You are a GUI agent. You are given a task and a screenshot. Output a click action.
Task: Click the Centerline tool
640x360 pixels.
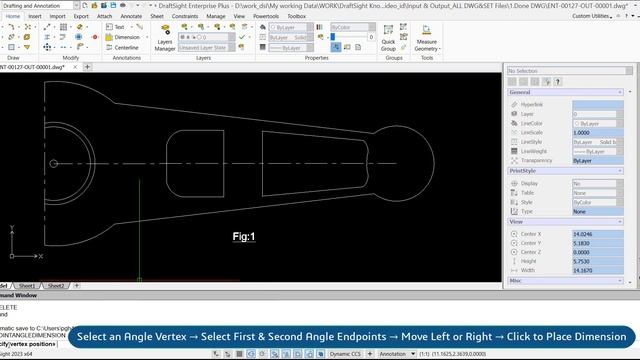tap(122, 47)
